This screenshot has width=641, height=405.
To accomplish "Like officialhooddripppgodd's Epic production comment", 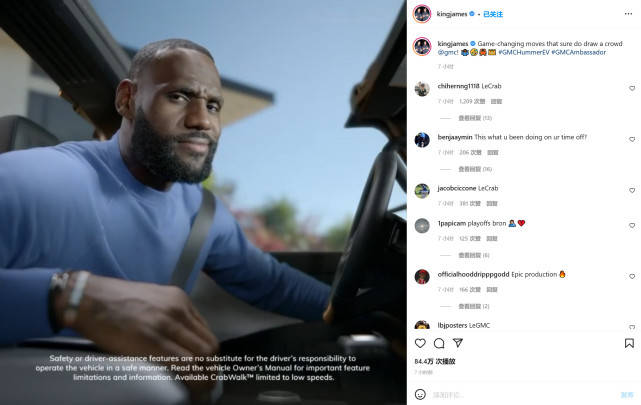I will (632, 277).
